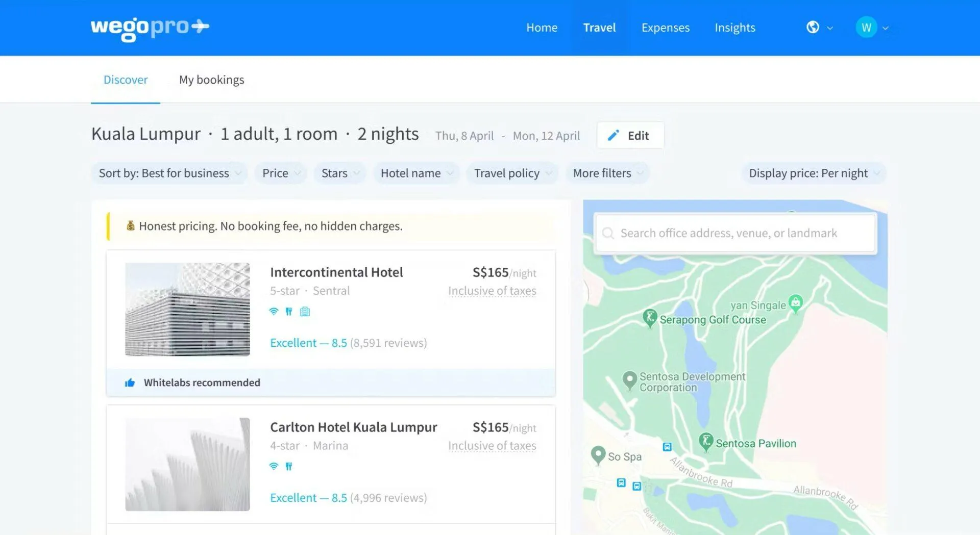Open the Travel policy filter dropdown
This screenshot has width=980, height=535.
pyautogui.click(x=512, y=173)
